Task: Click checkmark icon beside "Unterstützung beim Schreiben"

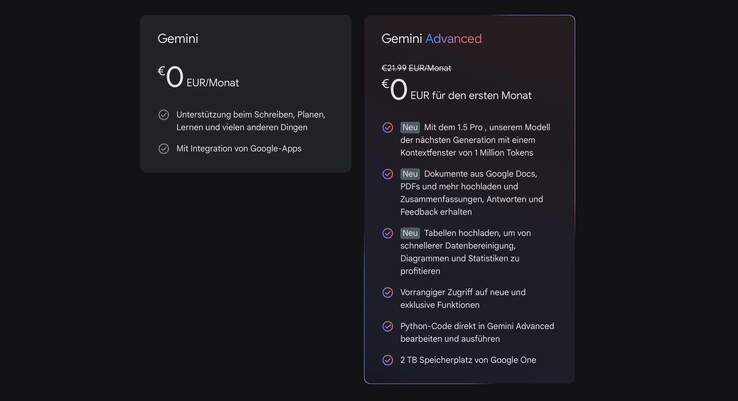Action: [164, 115]
